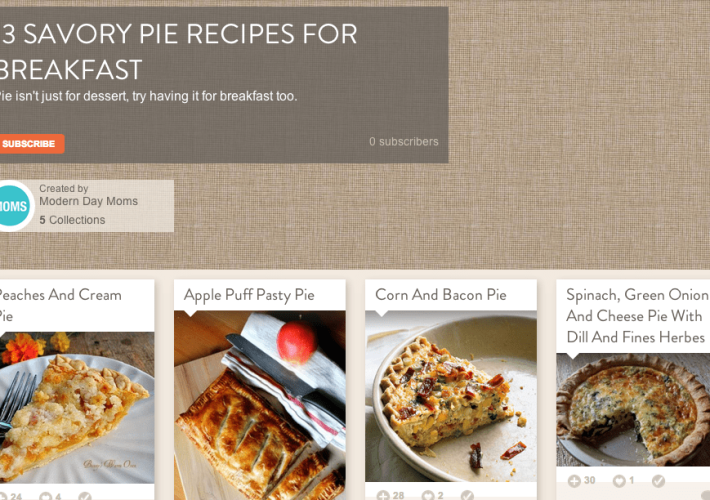Open Spinach, Green Onion And Cheese Pie title
Viewport: 710px width, 500px height.
click(637, 316)
